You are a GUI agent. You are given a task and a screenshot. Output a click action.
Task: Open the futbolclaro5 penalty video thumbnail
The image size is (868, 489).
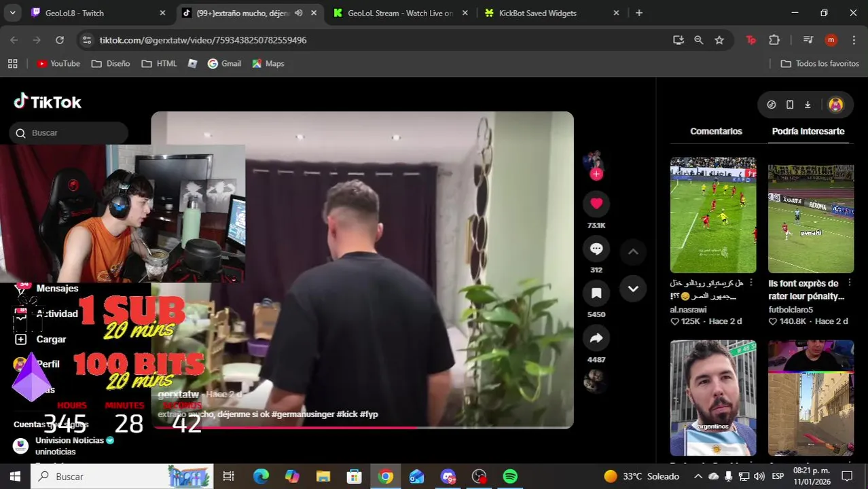click(x=811, y=215)
